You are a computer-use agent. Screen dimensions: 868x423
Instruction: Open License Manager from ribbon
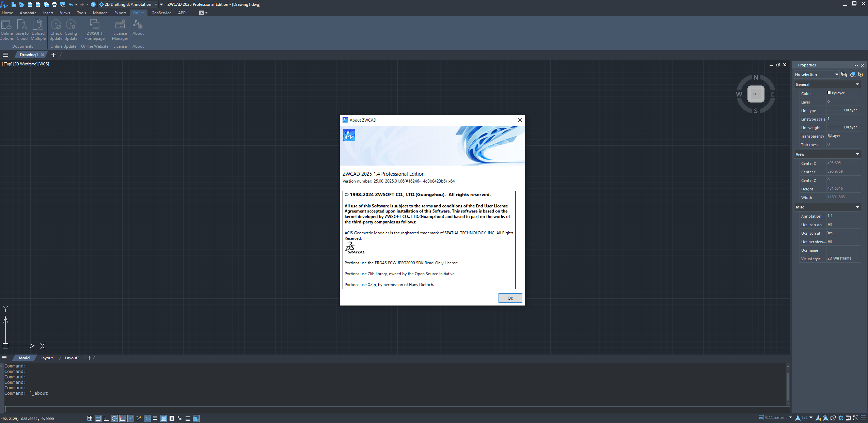click(x=120, y=30)
